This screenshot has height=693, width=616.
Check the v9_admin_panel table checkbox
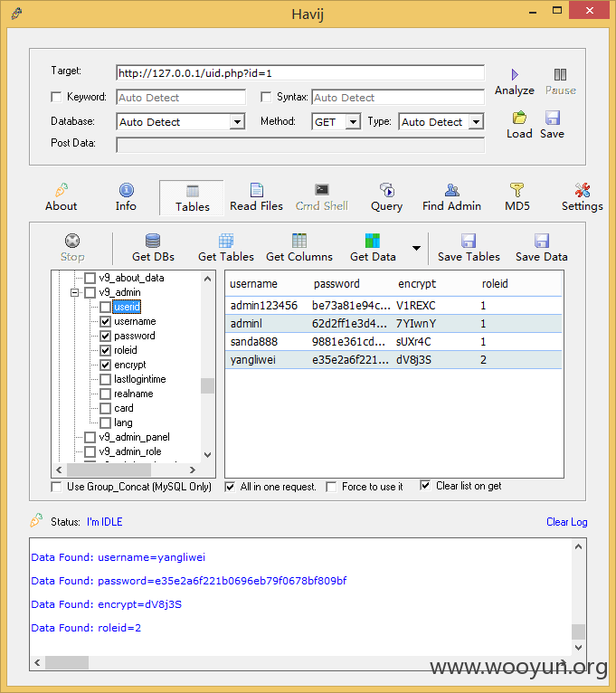pyautogui.click(x=90, y=438)
